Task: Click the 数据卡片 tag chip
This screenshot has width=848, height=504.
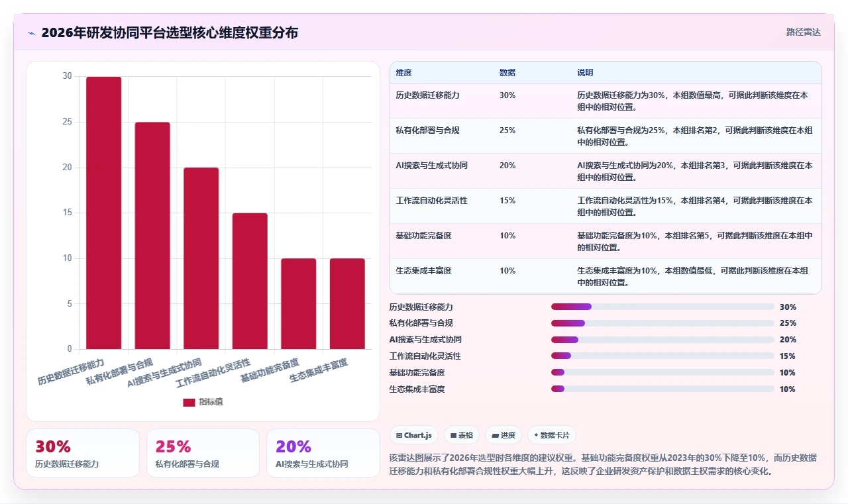Action: pos(553,435)
